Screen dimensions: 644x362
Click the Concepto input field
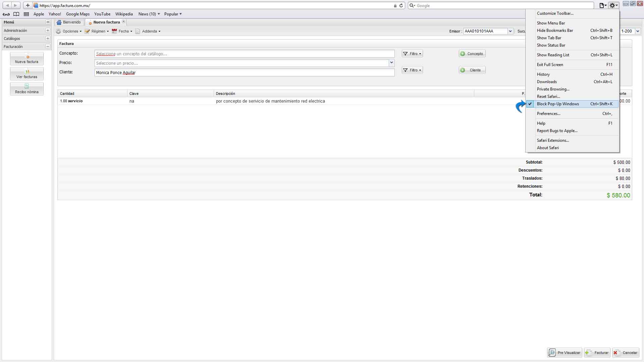coord(244,54)
